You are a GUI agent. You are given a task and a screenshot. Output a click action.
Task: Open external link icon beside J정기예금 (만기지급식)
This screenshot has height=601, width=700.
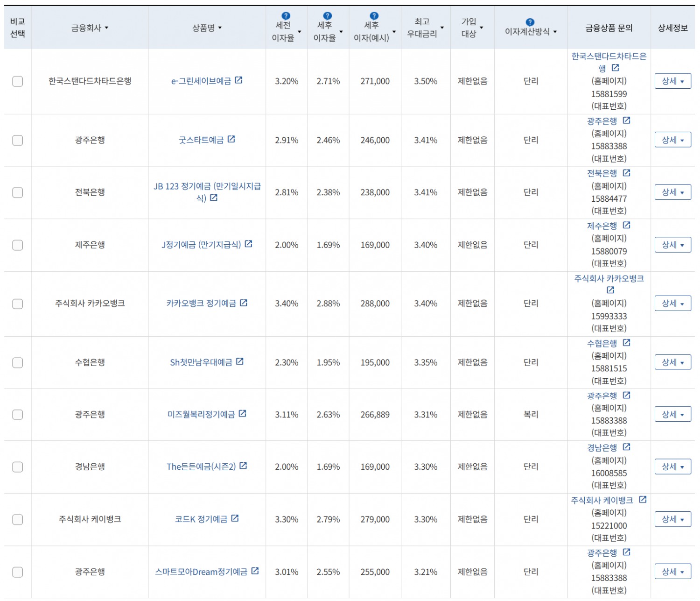coord(248,244)
